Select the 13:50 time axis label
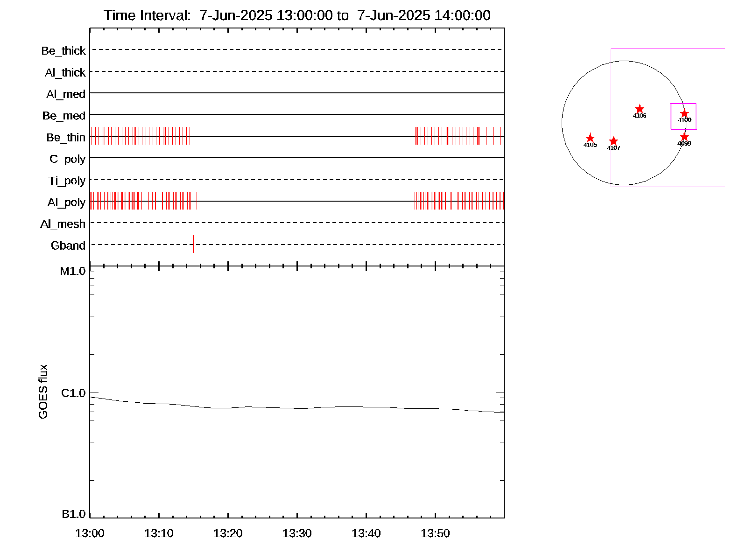 coord(435,533)
